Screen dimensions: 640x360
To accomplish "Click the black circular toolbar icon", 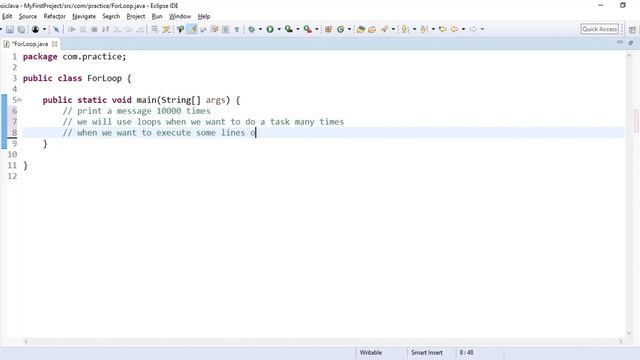I will [x=36, y=29].
